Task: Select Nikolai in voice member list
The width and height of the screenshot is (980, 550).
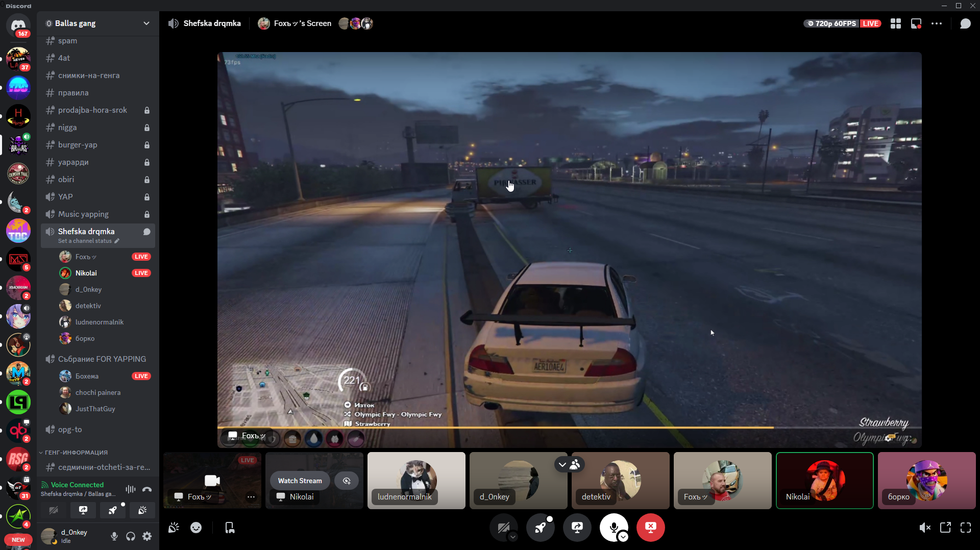Action: point(105,273)
